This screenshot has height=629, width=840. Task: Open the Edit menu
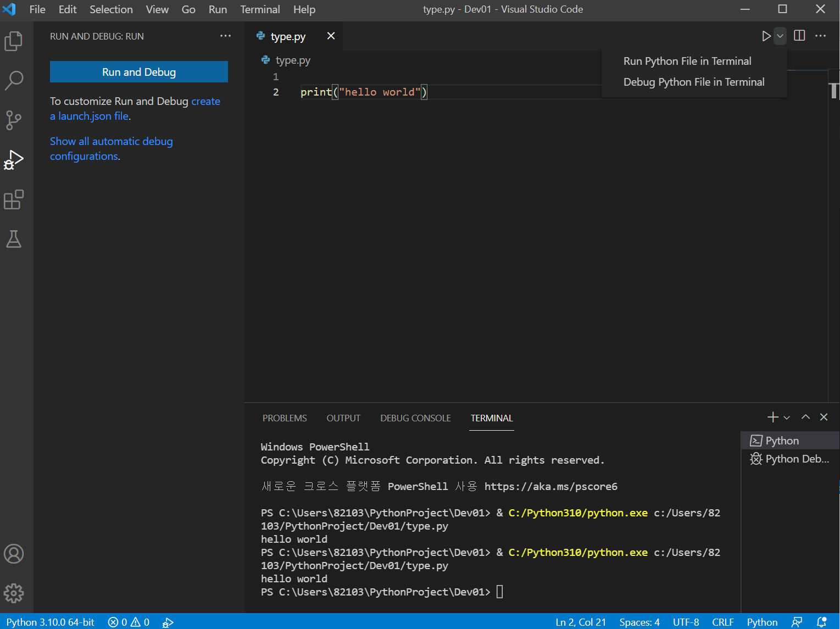[68, 9]
